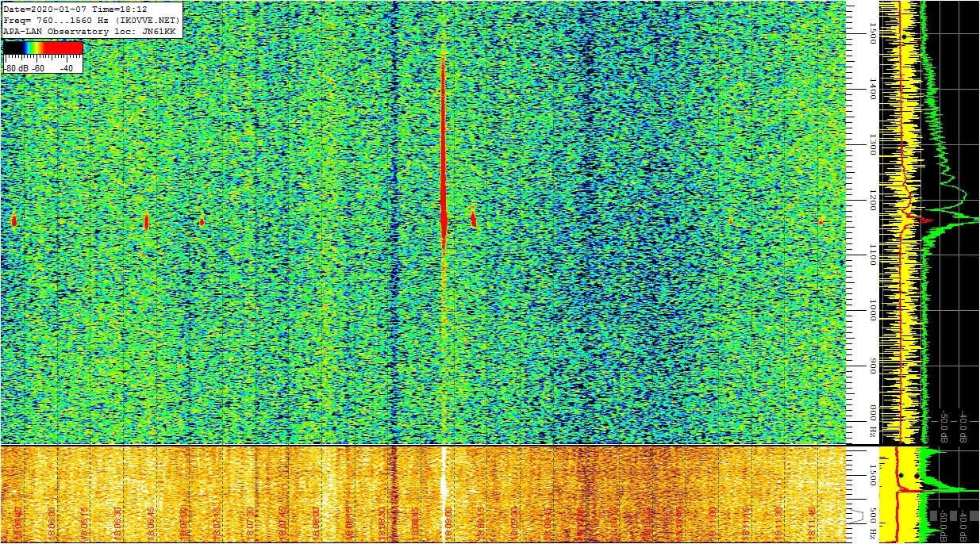Click the filter passband symbol on lower axis

coord(858,515)
